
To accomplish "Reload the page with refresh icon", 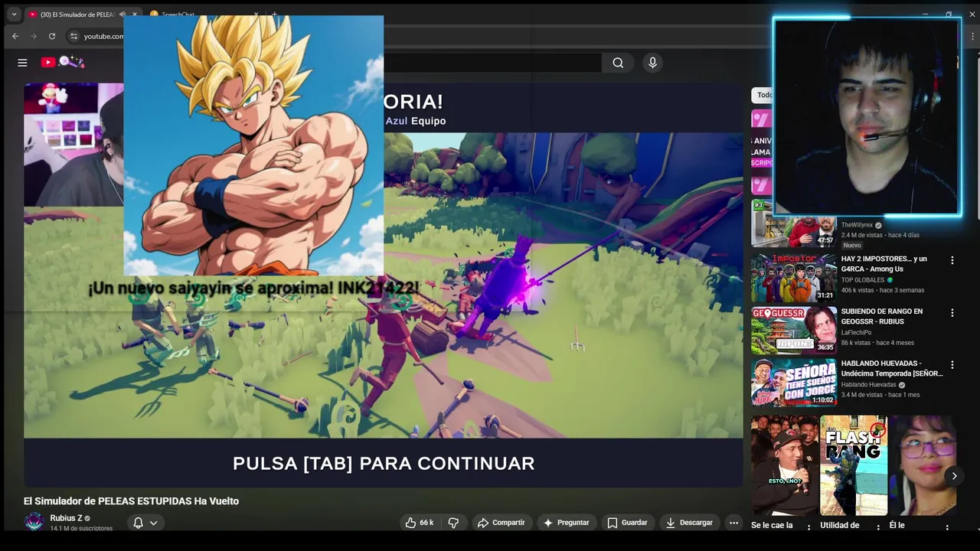I will coord(52,36).
